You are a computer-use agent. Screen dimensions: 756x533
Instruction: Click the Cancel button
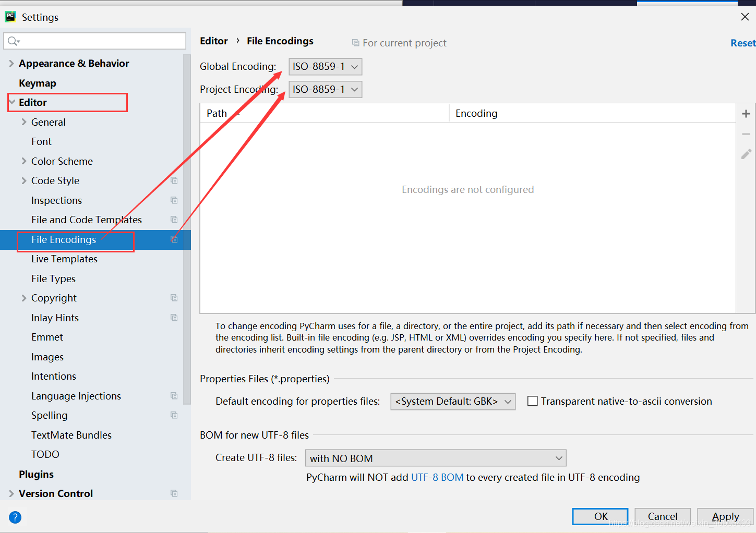coord(663,516)
